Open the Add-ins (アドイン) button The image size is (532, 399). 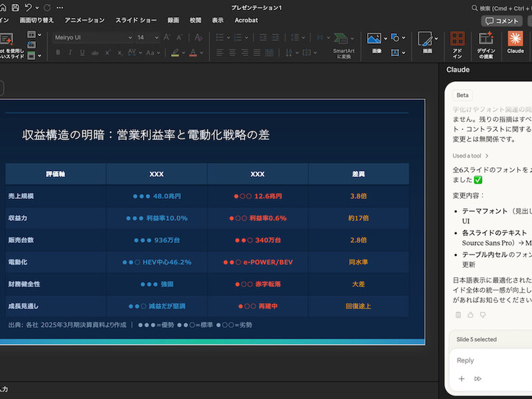[457, 41]
